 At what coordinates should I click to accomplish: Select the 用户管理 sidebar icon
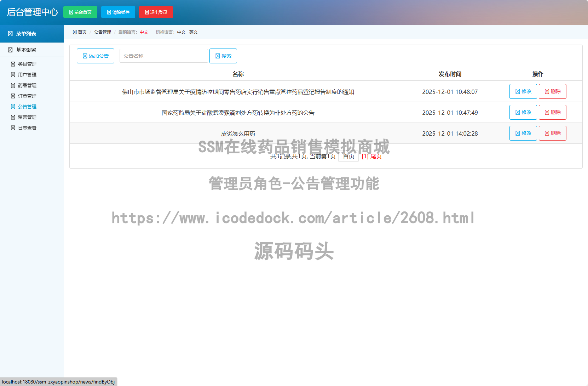pos(12,75)
